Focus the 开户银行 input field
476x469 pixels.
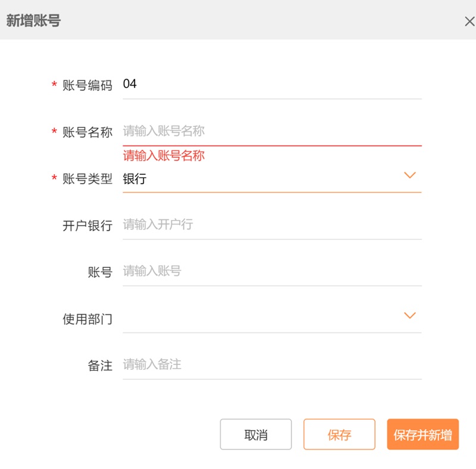[271, 225]
